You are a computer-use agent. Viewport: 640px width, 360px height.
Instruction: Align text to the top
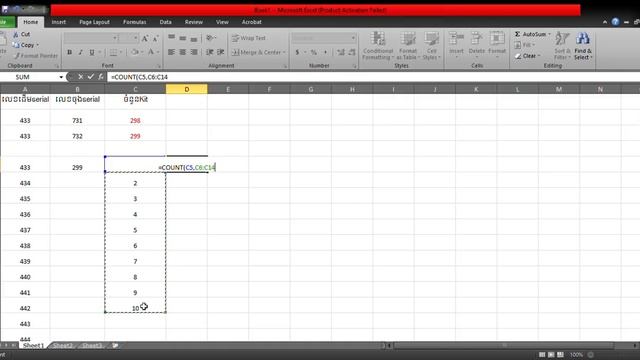pyautogui.click(x=171, y=38)
